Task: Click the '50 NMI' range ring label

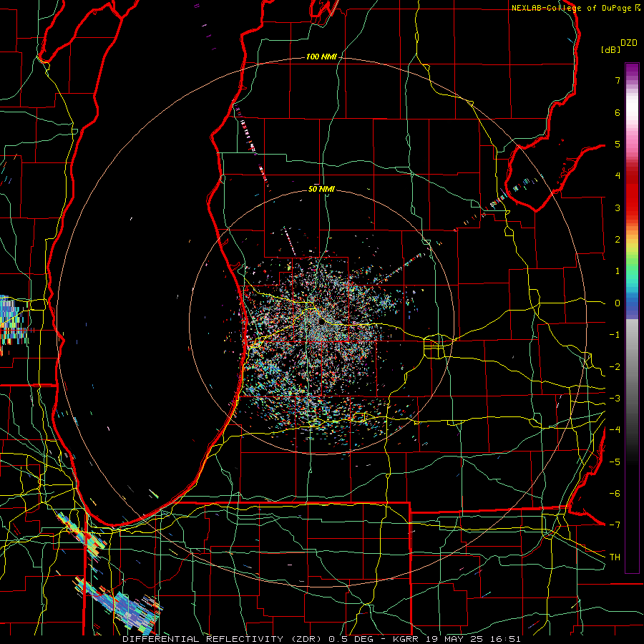Action: 321,189
